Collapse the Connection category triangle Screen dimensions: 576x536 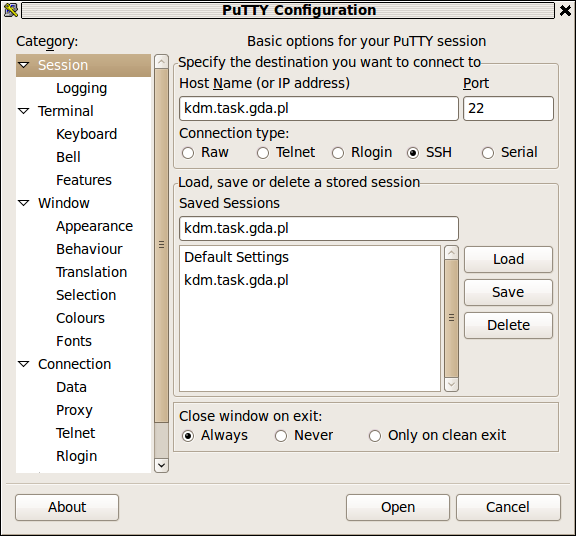[24, 364]
